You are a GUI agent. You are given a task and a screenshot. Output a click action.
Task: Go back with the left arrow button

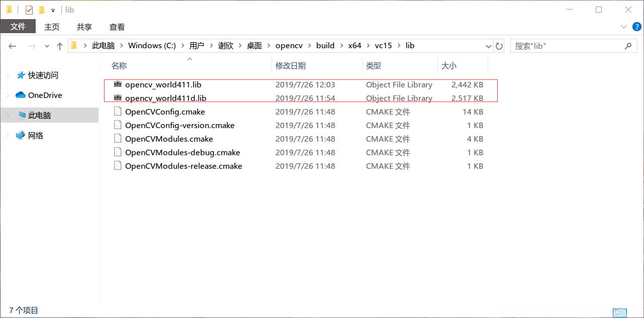[13, 46]
